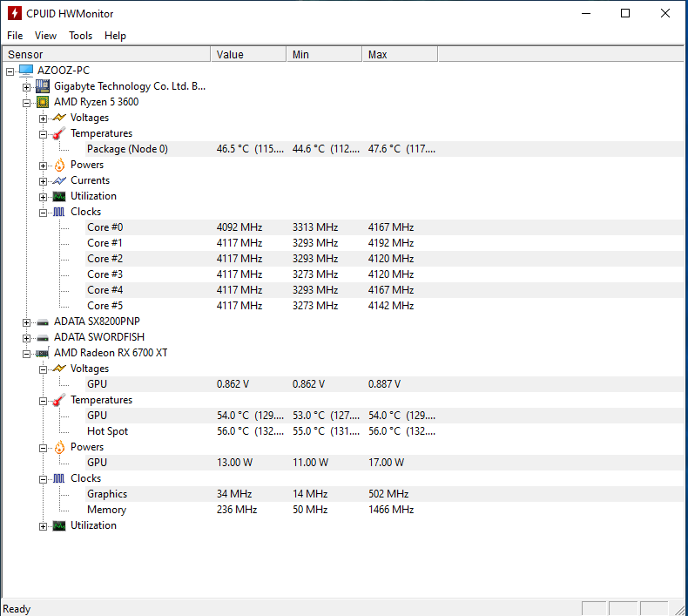688x616 pixels.
Task: Click the 4192 MHz Core #1 max value
Action: click(x=391, y=243)
